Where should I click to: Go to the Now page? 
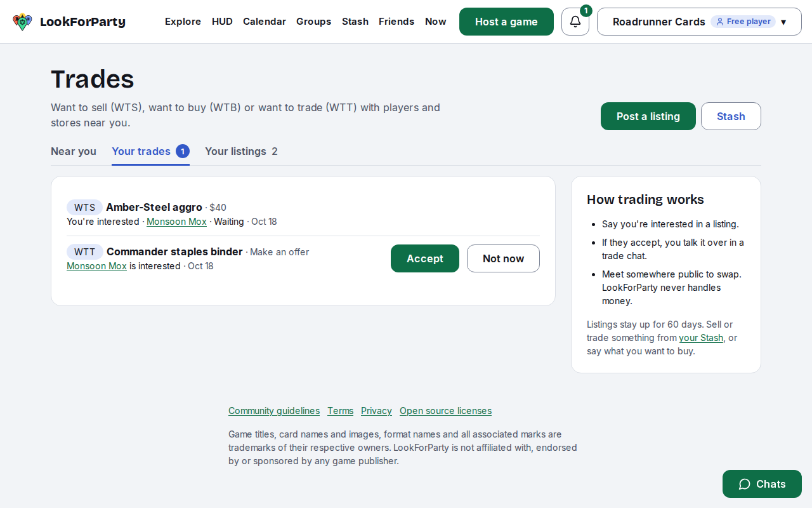click(x=436, y=22)
